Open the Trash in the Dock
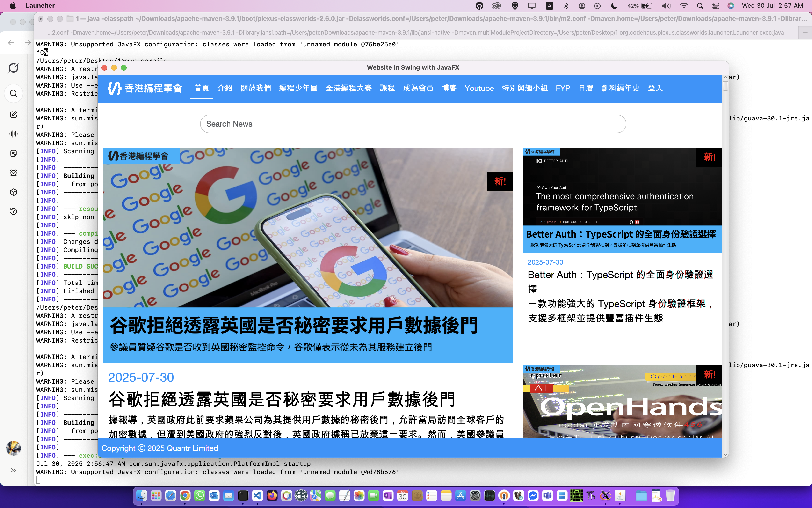The height and width of the screenshot is (508, 812). click(670, 496)
